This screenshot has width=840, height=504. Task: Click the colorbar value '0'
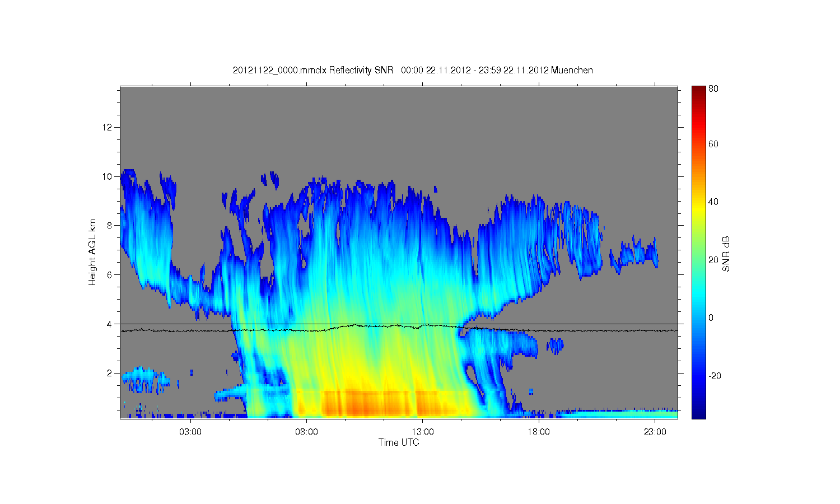[x=711, y=318]
